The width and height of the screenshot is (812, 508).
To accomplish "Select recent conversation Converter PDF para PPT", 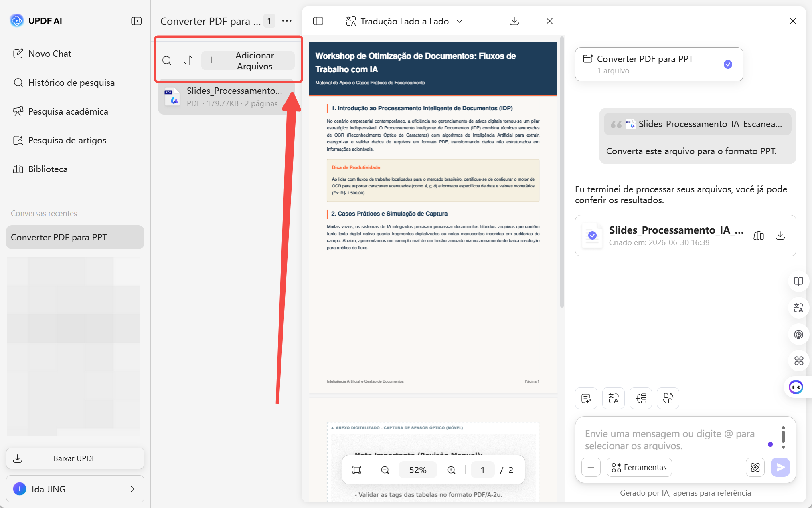I will coord(75,237).
